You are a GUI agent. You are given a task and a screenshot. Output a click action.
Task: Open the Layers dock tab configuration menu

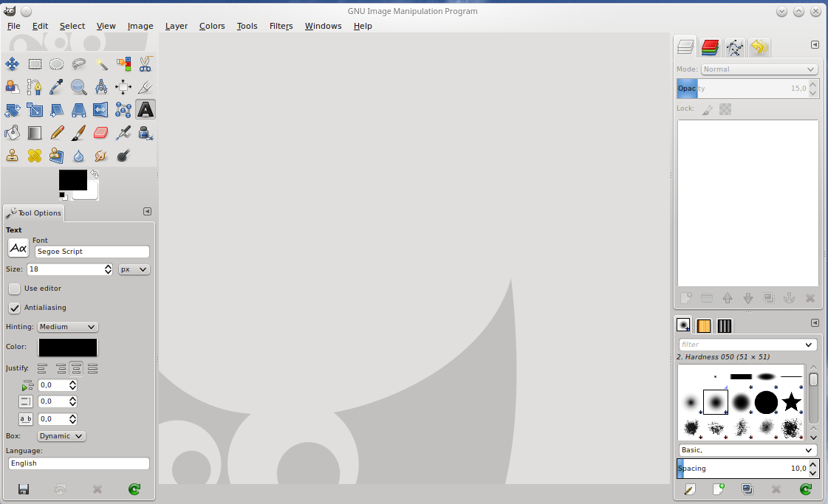(815, 45)
